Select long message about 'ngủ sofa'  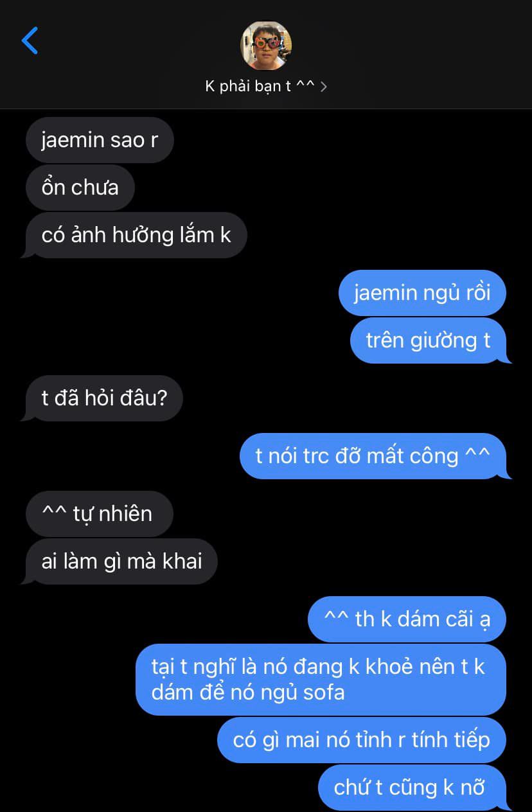[x=321, y=680]
